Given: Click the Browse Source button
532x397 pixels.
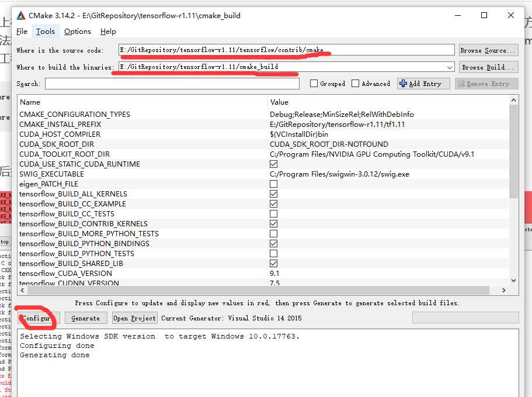Looking at the screenshot, I should click(x=488, y=50).
